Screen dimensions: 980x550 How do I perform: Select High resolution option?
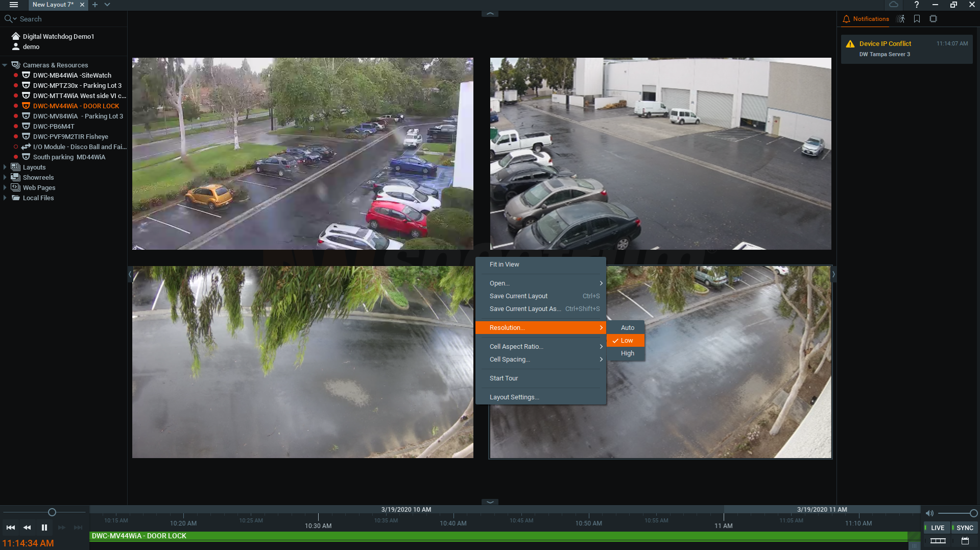[x=627, y=353]
